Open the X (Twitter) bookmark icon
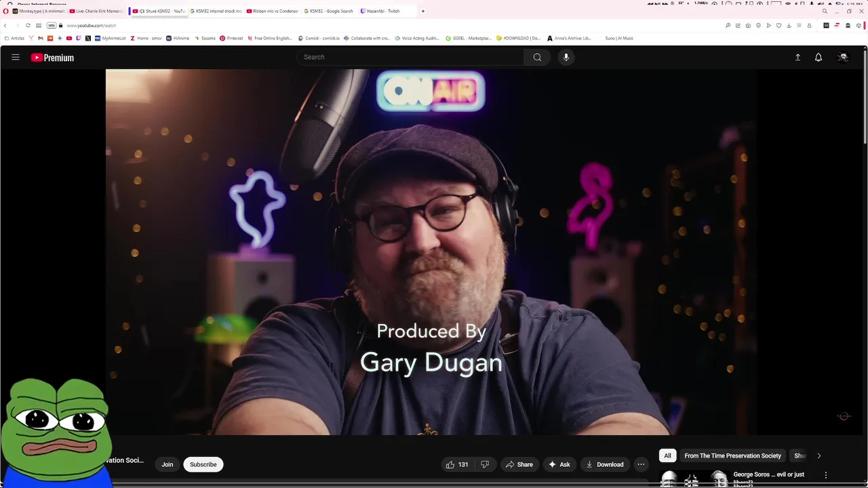This screenshot has height=488, width=868. 88,39
